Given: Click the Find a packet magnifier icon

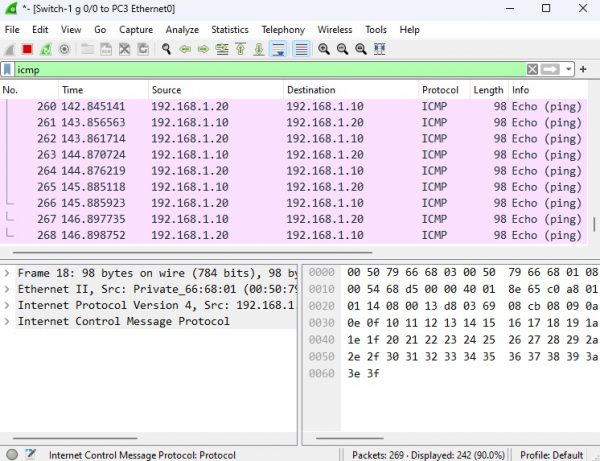Looking at the screenshot, I should pyautogui.click(x=166, y=49).
